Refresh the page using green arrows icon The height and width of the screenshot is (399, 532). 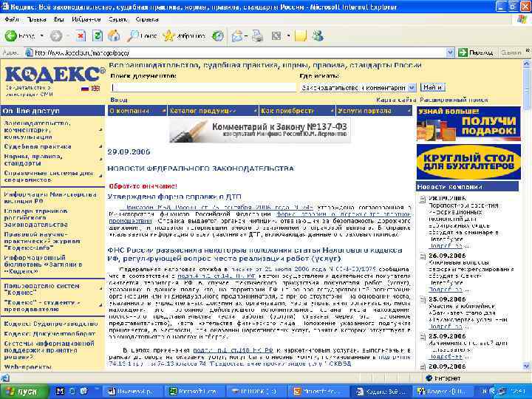pyautogui.click(x=98, y=35)
